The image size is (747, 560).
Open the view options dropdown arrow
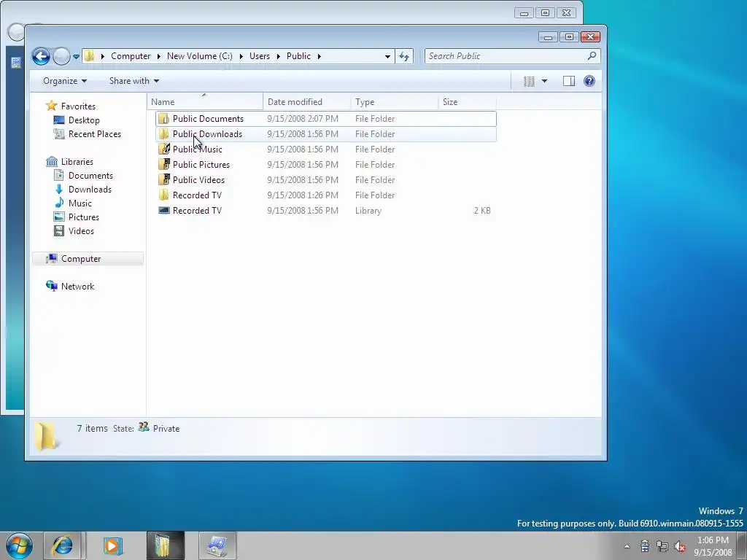[x=544, y=82]
